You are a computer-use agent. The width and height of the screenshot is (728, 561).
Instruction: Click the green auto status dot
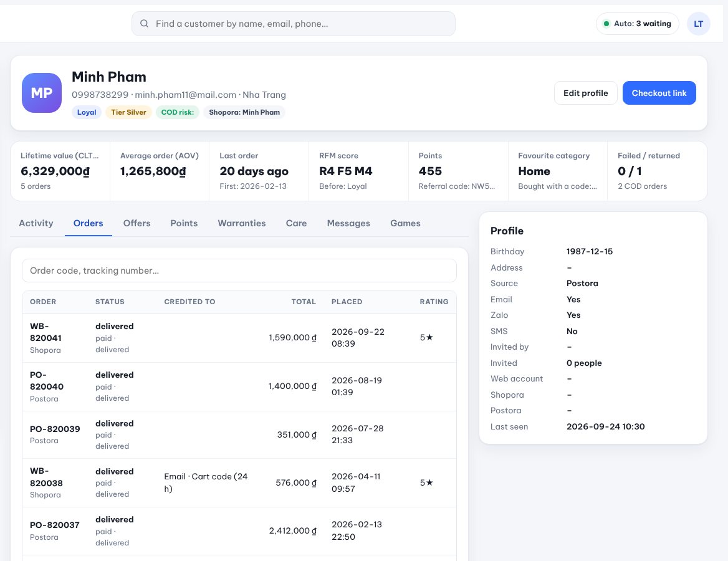tap(606, 24)
